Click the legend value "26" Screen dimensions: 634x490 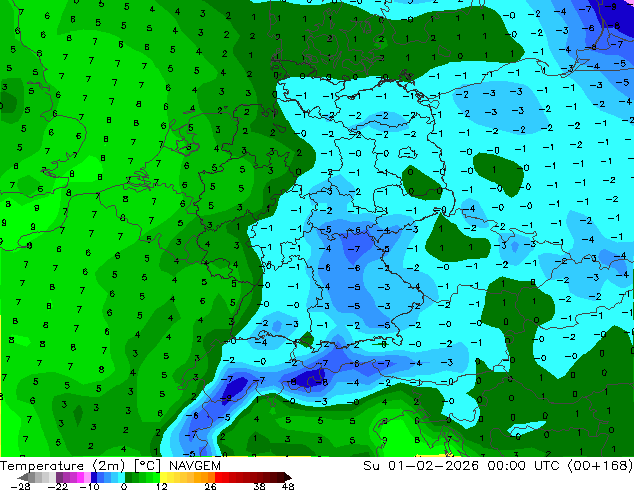click(x=210, y=486)
